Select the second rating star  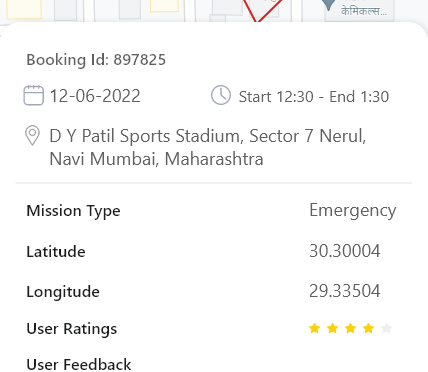pos(332,328)
